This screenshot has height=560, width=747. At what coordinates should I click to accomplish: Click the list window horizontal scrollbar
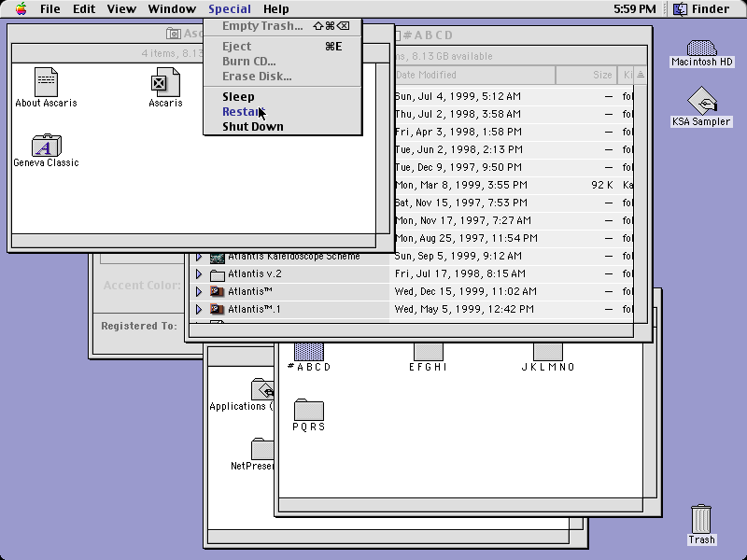(x=411, y=330)
